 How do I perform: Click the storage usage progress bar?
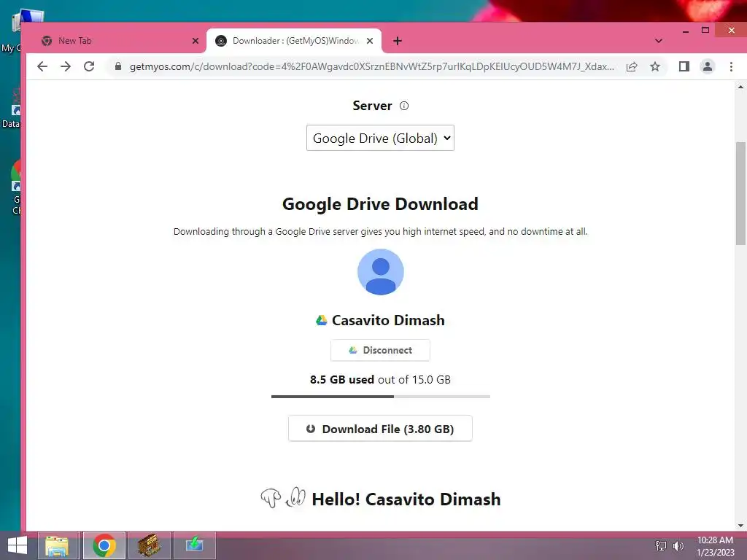[x=381, y=396]
